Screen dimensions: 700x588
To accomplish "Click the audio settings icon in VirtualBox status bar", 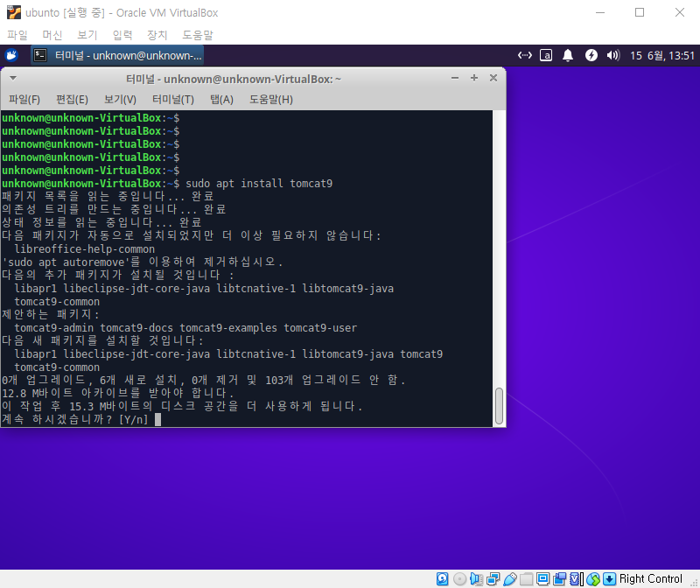I will [476, 578].
